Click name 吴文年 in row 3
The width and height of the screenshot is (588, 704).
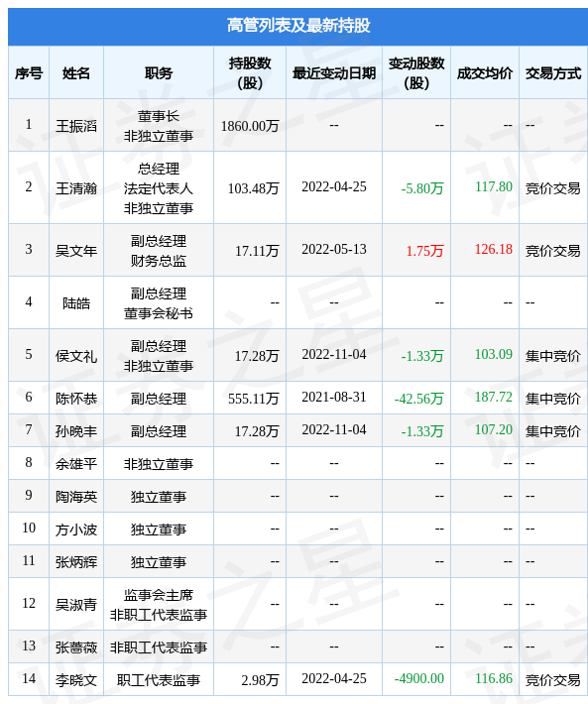(x=76, y=251)
